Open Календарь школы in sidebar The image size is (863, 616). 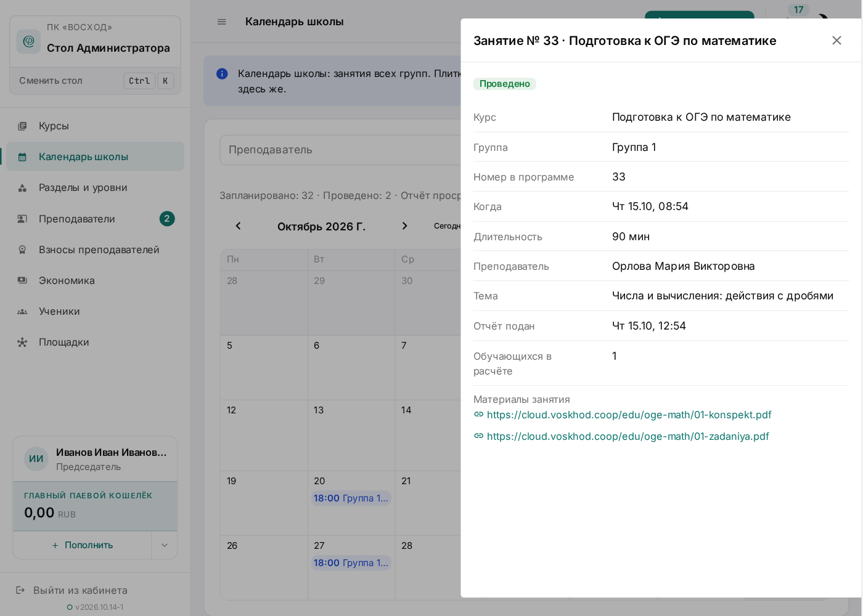coord(96,156)
